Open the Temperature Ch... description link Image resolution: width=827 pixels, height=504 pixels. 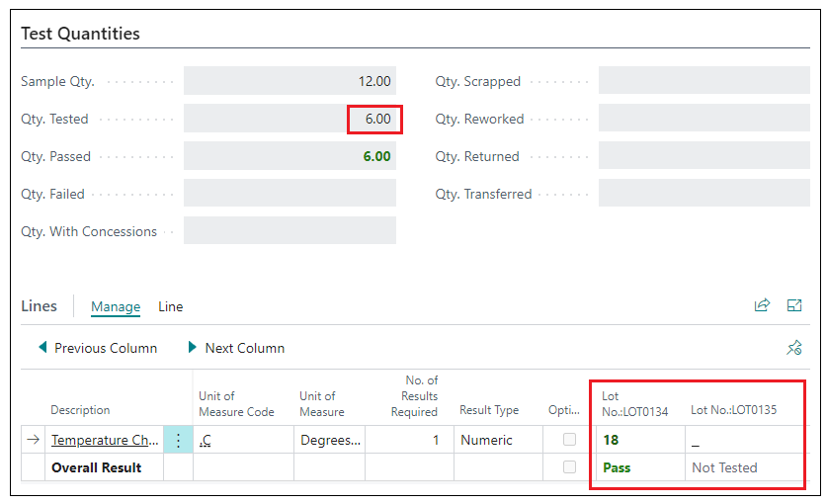pos(105,441)
